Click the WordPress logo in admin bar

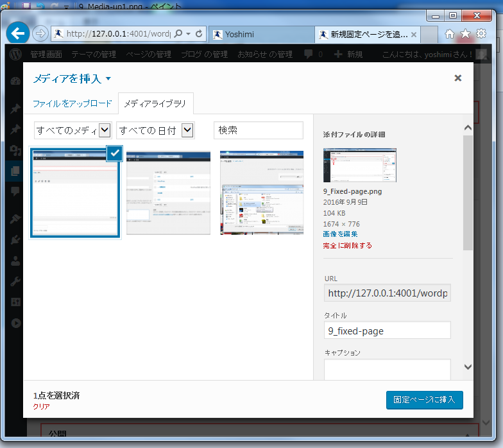click(16, 55)
